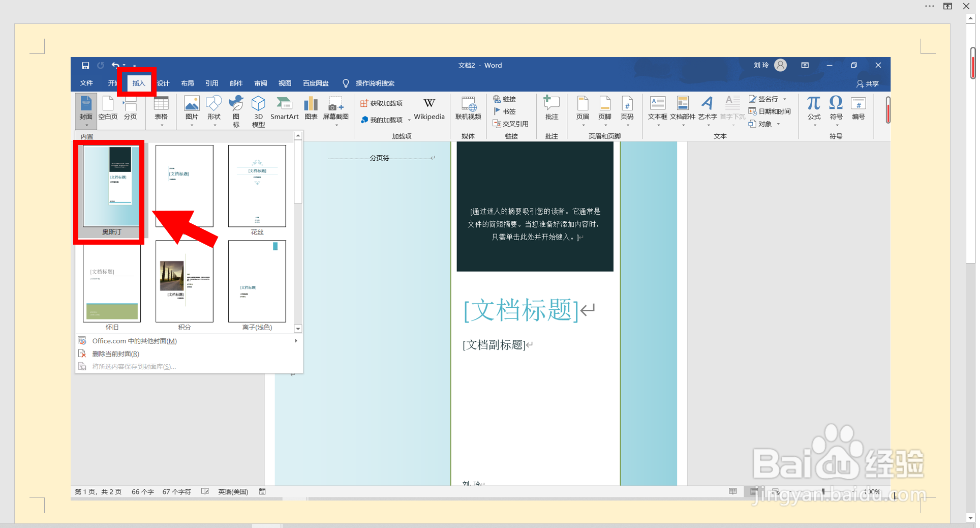
Task: Expand the 对象 dropdown arrow
Action: coord(778,124)
